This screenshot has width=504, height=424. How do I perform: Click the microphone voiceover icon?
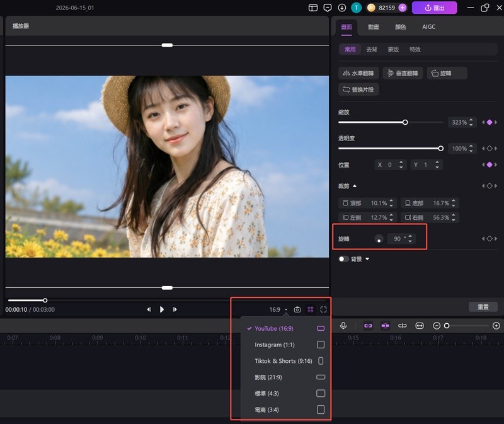343,326
